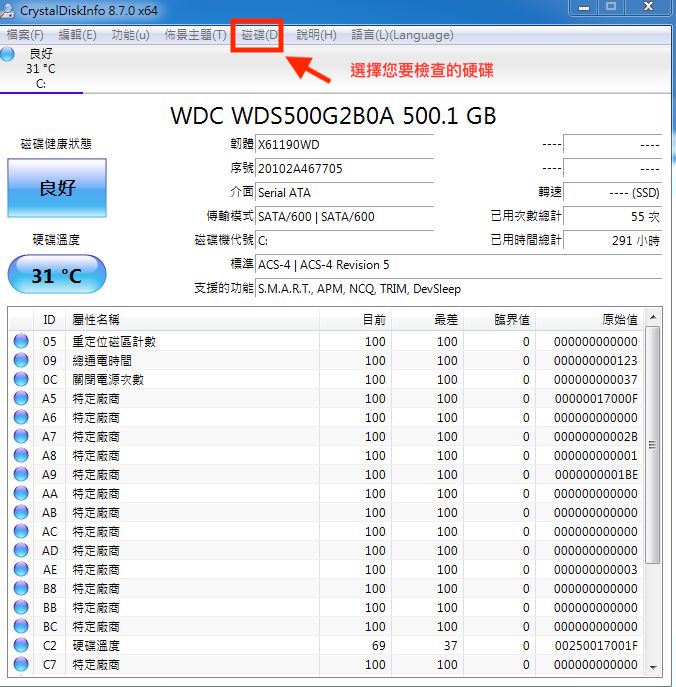Select the 總通電時間 attribute row
Viewport: 676px width, 687px height.
click(x=326, y=360)
